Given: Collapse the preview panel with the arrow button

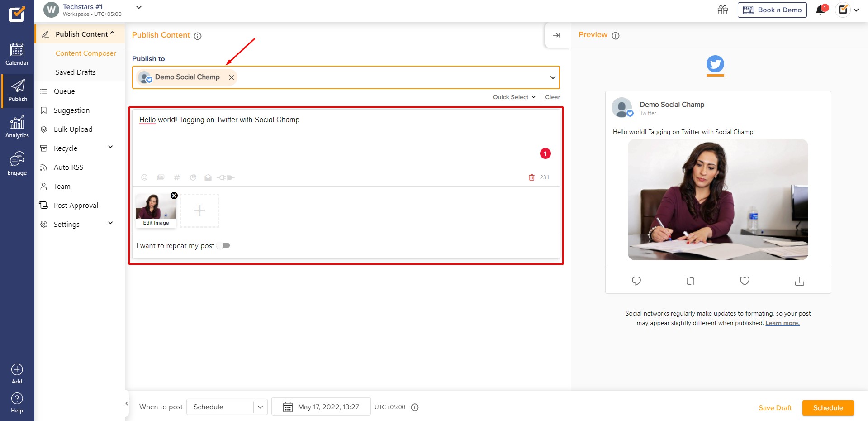Looking at the screenshot, I should click(556, 35).
